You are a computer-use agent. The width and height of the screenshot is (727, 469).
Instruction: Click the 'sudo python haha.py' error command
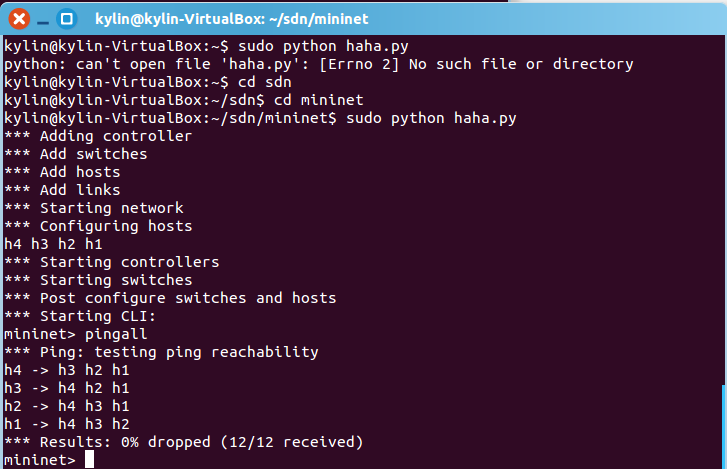324,46
